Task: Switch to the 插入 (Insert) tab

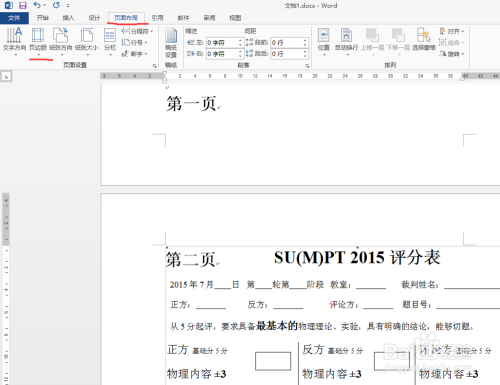Action: tap(68, 18)
